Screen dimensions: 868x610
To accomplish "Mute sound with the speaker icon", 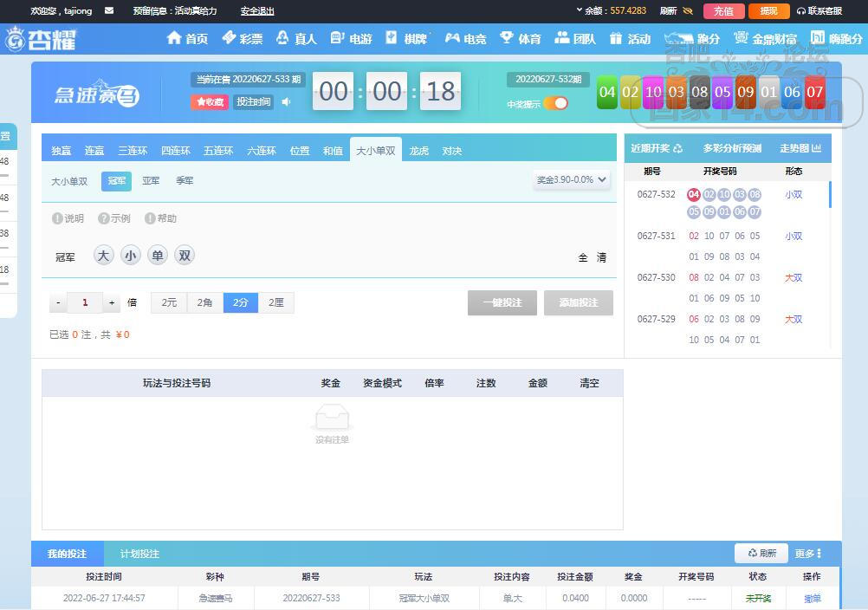I will coord(287,102).
